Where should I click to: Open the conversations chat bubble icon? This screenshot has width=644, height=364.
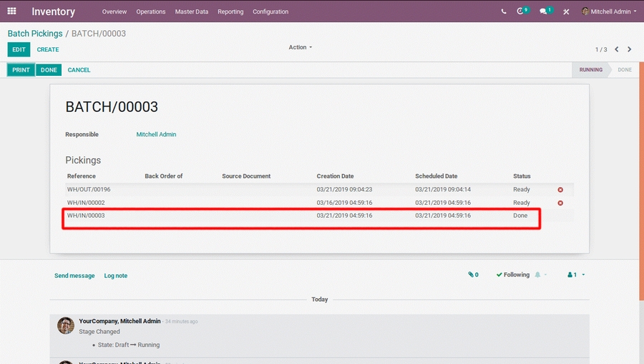click(544, 11)
